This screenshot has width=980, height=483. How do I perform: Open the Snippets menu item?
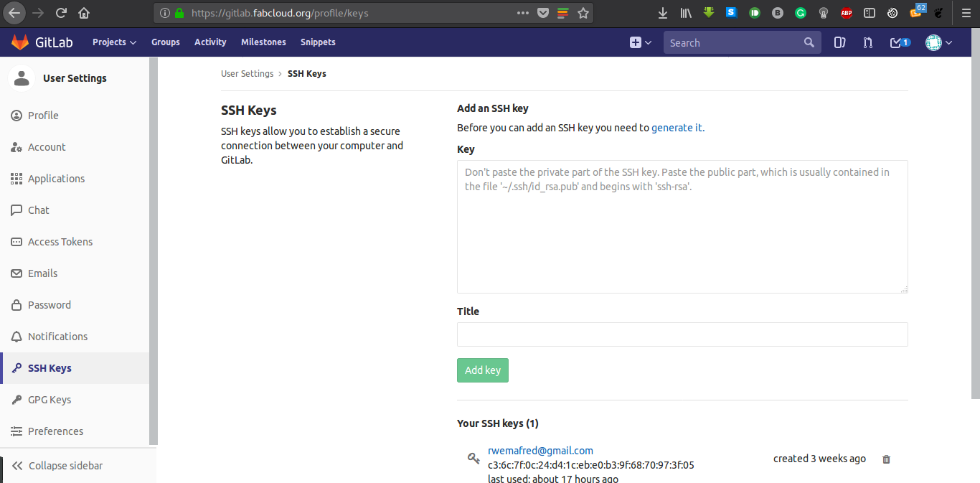pyautogui.click(x=318, y=42)
